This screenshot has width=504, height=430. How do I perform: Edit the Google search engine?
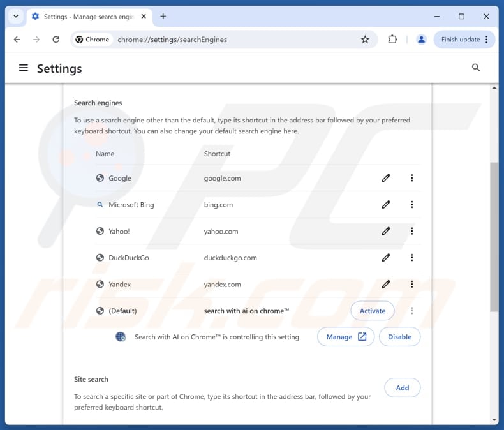pyautogui.click(x=386, y=178)
